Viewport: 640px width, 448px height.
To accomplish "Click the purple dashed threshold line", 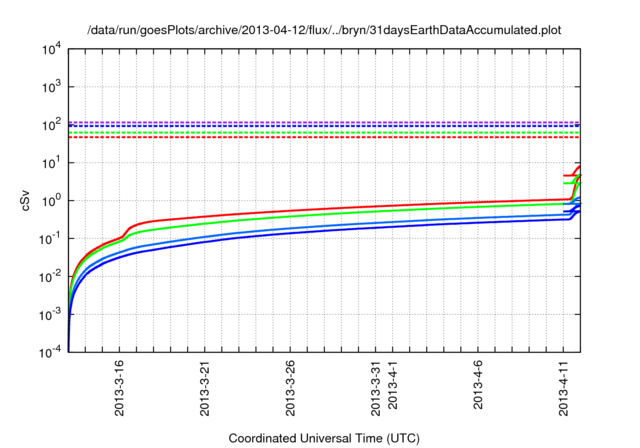I will [x=324, y=122].
